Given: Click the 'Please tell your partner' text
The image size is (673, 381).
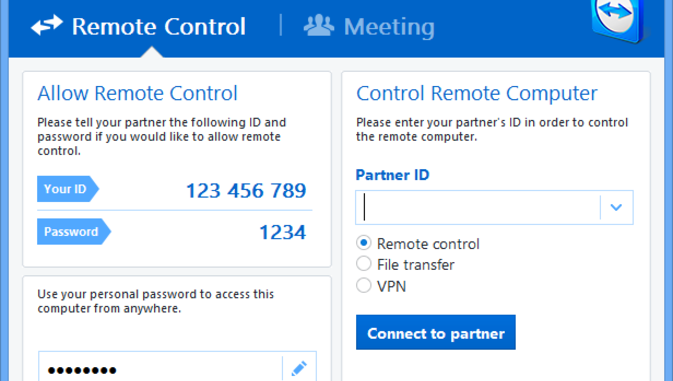Looking at the screenshot, I should coord(161,136).
